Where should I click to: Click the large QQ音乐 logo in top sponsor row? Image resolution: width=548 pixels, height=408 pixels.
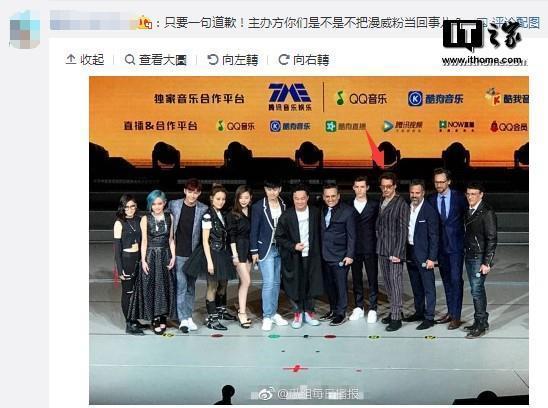pyautogui.click(x=361, y=98)
